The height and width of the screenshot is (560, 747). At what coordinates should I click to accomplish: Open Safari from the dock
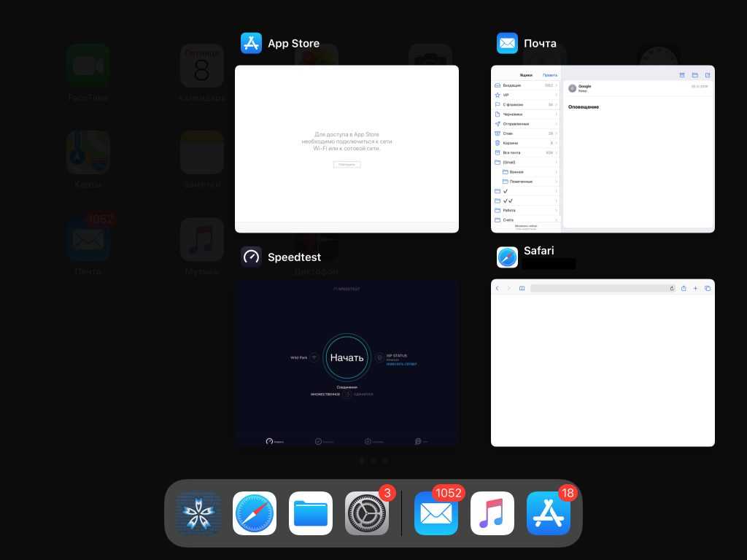click(x=255, y=513)
